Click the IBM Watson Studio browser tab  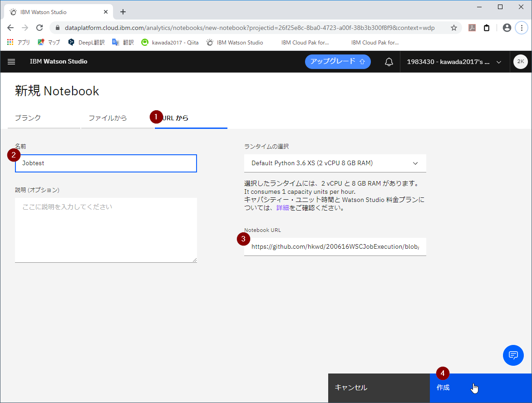59,12
